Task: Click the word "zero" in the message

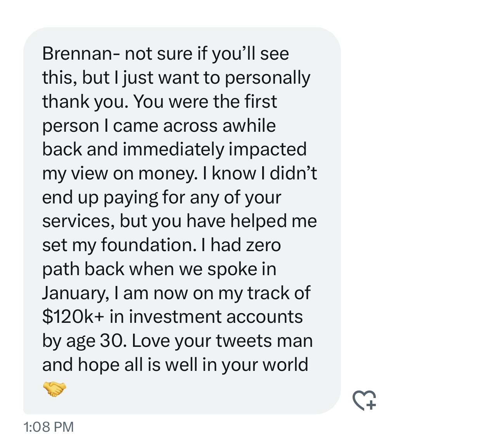Action: coord(263,245)
